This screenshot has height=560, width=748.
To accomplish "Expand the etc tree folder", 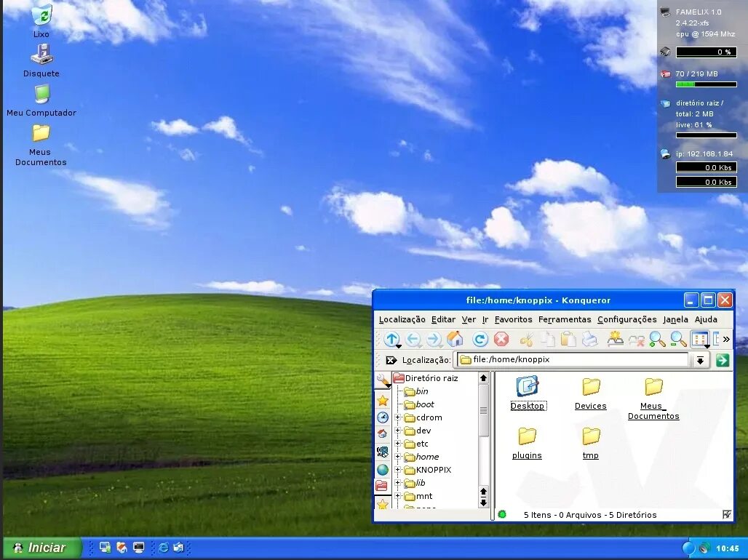I will (397, 444).
